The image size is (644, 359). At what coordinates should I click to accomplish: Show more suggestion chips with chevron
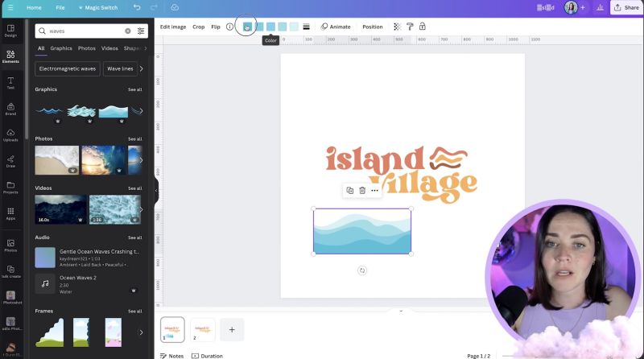(x=142, y=68)
